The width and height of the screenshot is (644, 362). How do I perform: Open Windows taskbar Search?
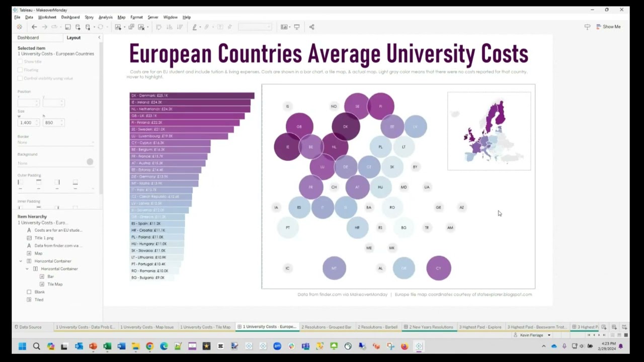36,346
